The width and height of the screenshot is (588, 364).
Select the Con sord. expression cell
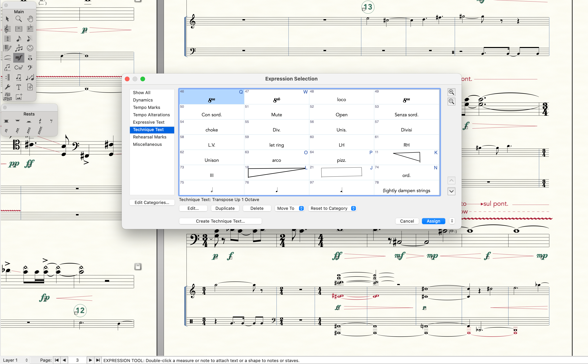click(212, 112)
